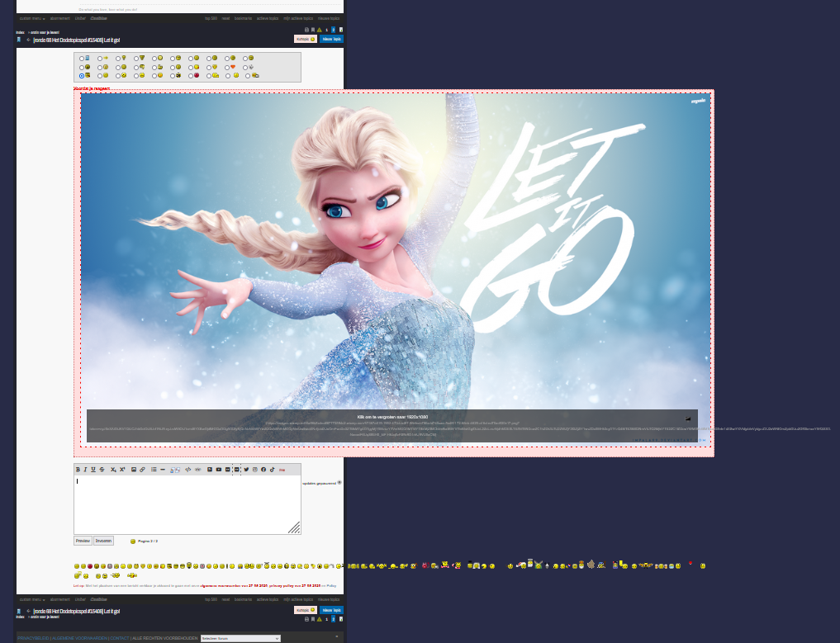Open nieuwe topics in top navigation bar
Screen dimensions: 840x643
[x=329, y=19]
